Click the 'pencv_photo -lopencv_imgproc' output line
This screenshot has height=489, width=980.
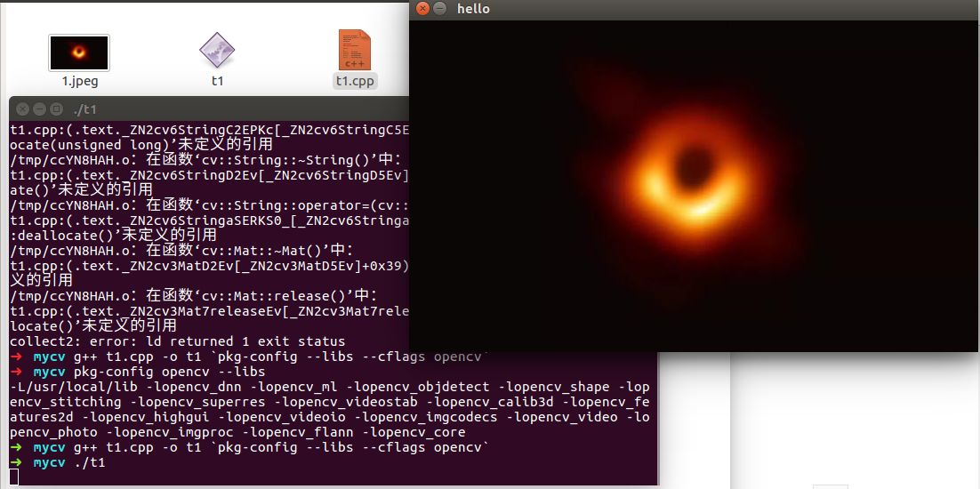pyautogui.click(x=237, y=432)
